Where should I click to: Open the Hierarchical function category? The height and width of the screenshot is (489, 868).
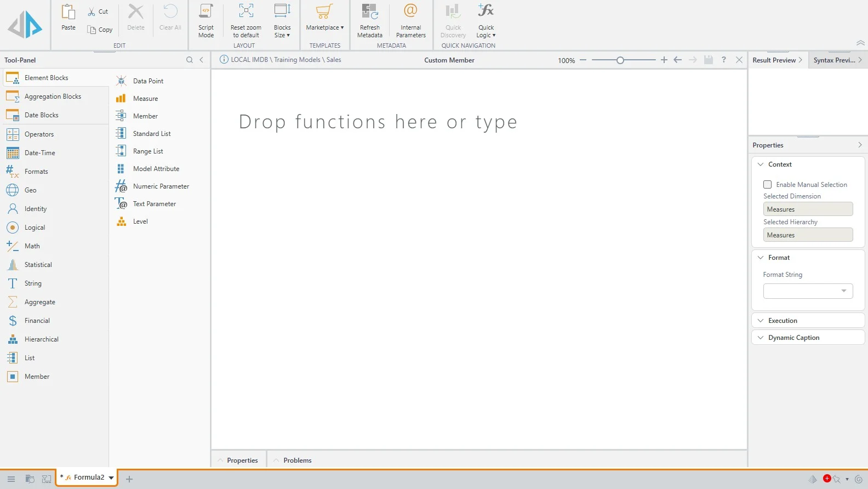click(55, 339)
